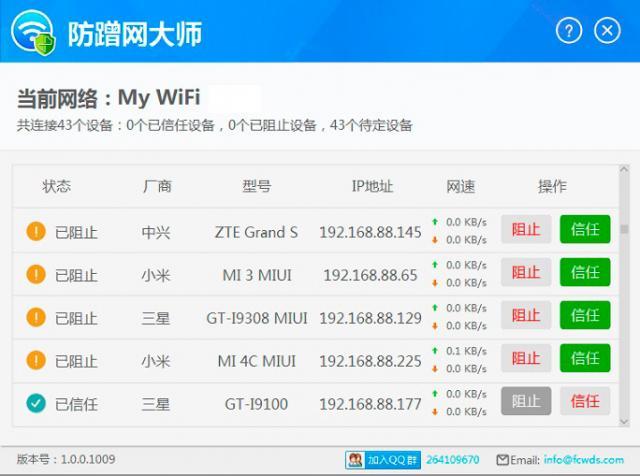Click the warning icon on 192.168.88.145 row
The height and width of the screenshot is (476, 640).
(x=36, y=231)
